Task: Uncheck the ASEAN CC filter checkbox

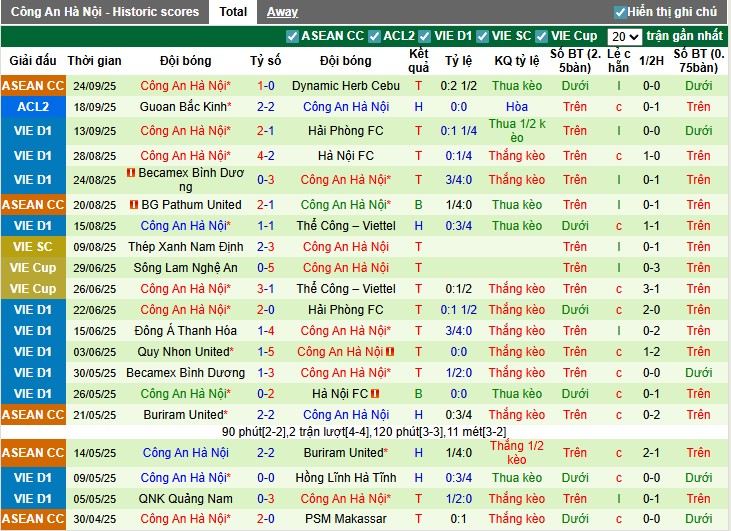Action: (292, 36)
